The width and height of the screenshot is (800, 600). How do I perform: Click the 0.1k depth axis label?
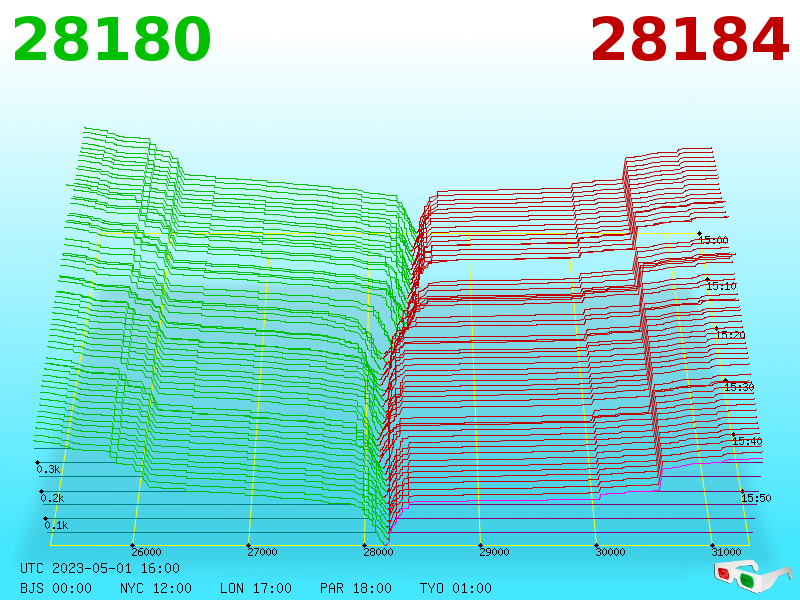56,525
